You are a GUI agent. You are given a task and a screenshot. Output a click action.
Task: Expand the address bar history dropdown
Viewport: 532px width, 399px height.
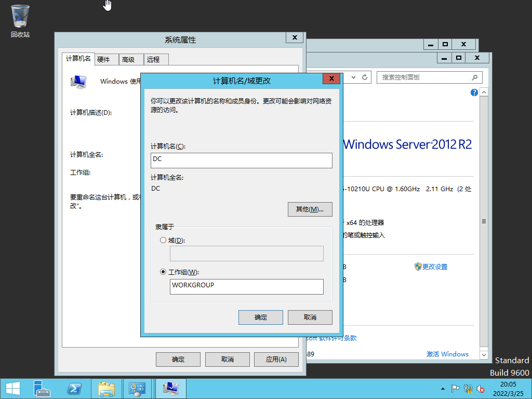[353, 77]
